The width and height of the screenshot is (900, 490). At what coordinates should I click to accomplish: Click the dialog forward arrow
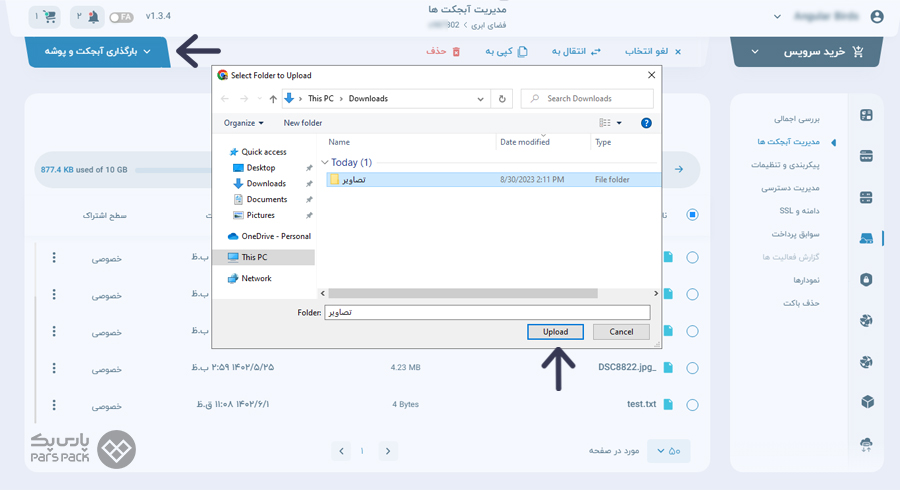pyautogui.click(x=244, y=99)
